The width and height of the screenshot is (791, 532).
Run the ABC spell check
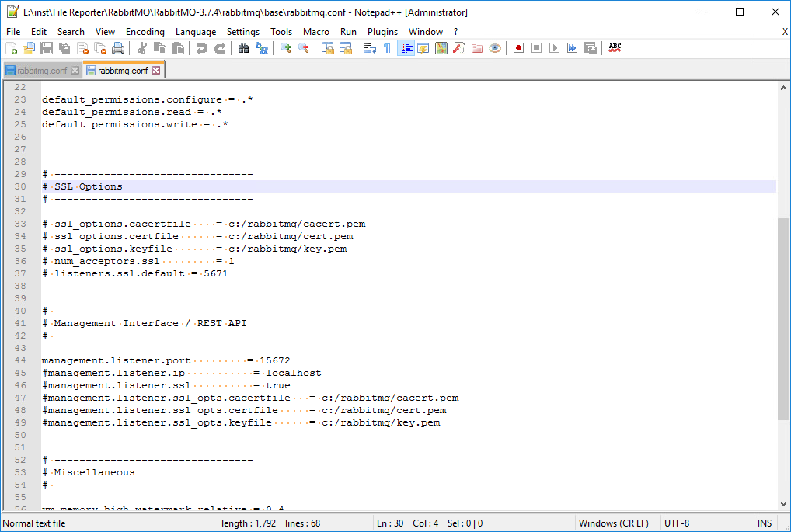pyautogui.click(x=614, y=47)
